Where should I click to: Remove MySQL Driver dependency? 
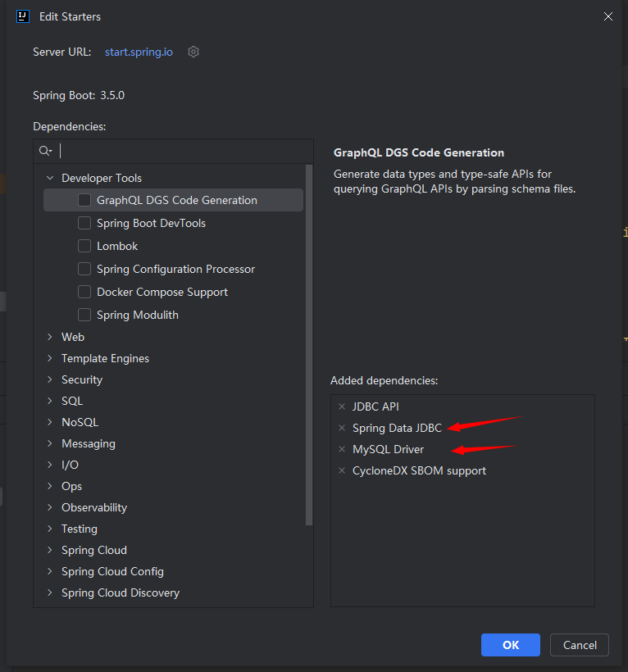click(342, 449)
